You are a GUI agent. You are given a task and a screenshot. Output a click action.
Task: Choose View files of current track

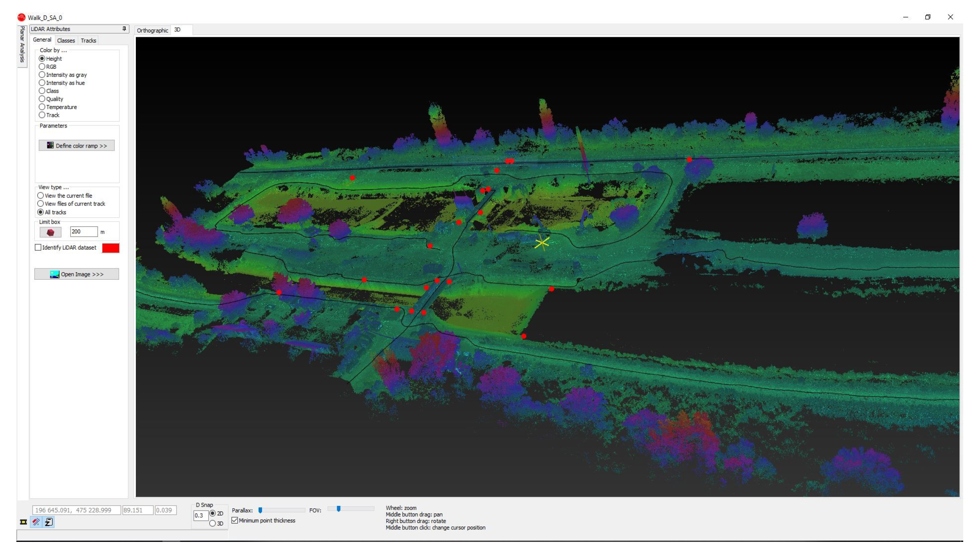pyautogui.click(x=41, y=203)
